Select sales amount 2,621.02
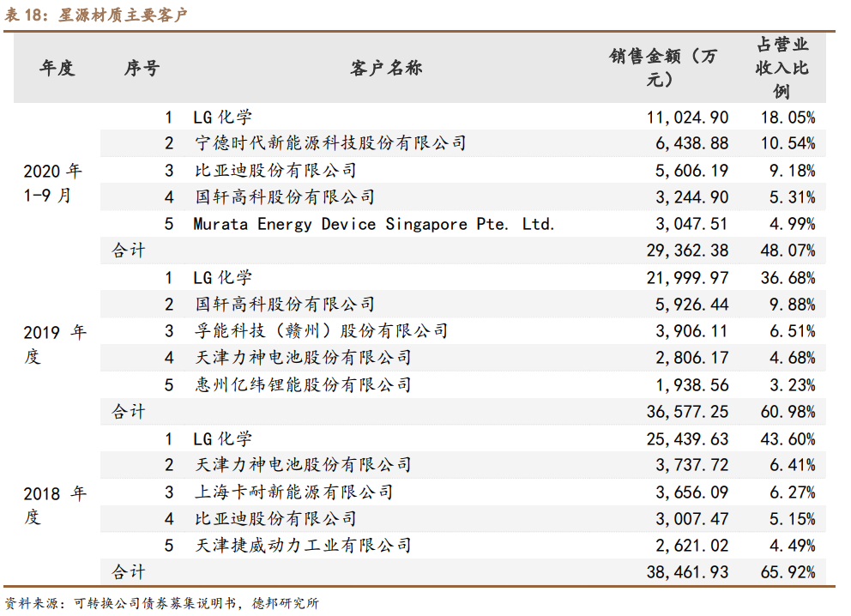Image resolution: width=851 pixels, height=616 pixels. [x=691, y=546]
